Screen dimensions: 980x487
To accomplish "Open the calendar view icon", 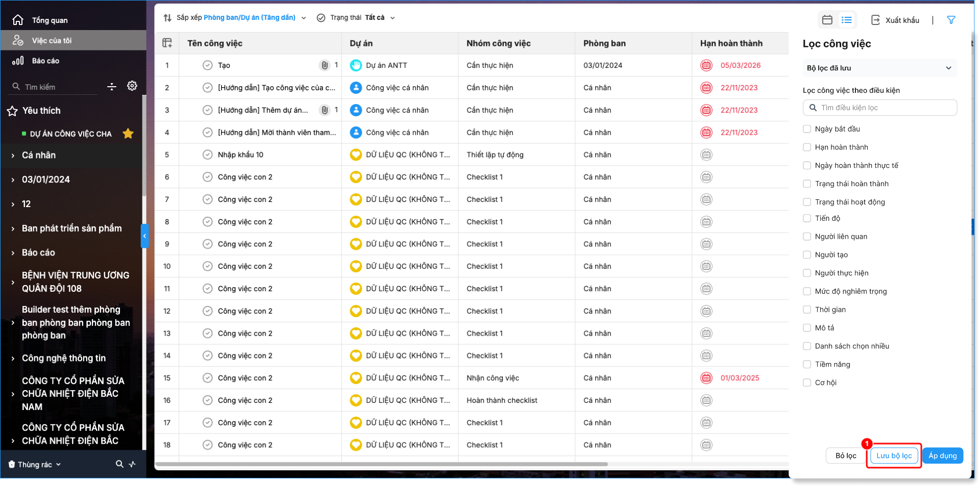I will 827,20.
